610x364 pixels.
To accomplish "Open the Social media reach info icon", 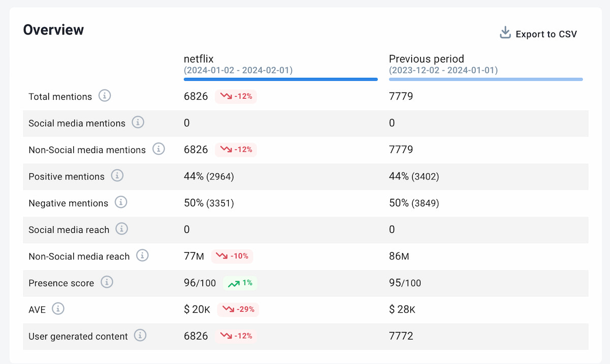I will pos(121,229).
